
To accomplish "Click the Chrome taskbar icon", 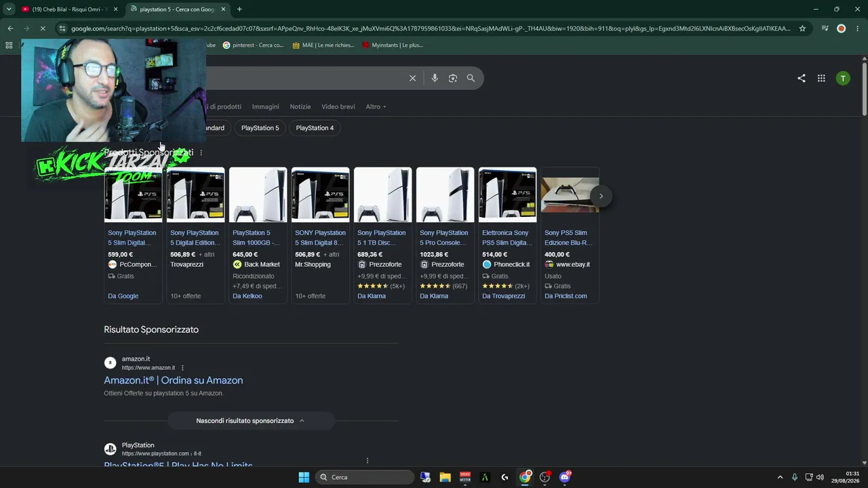I will (x=525, y=477).
